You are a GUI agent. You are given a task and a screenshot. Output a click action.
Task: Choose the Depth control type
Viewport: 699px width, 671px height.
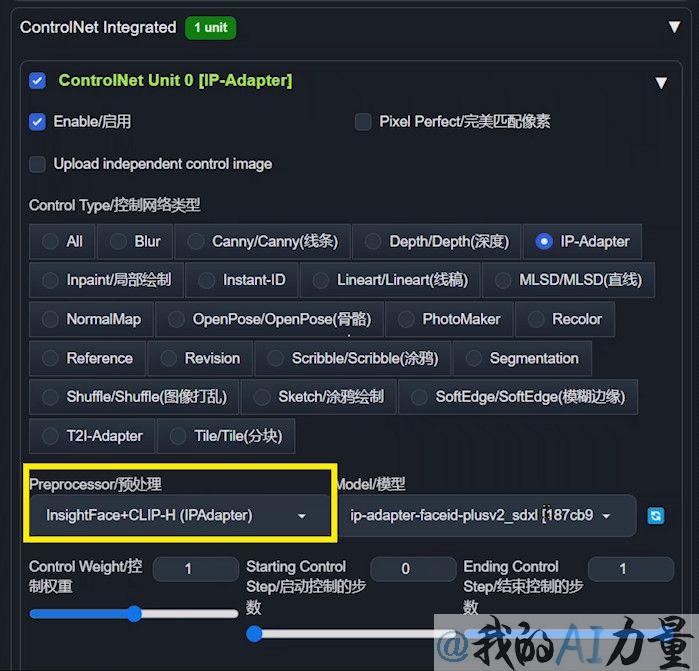coord(436,242)
